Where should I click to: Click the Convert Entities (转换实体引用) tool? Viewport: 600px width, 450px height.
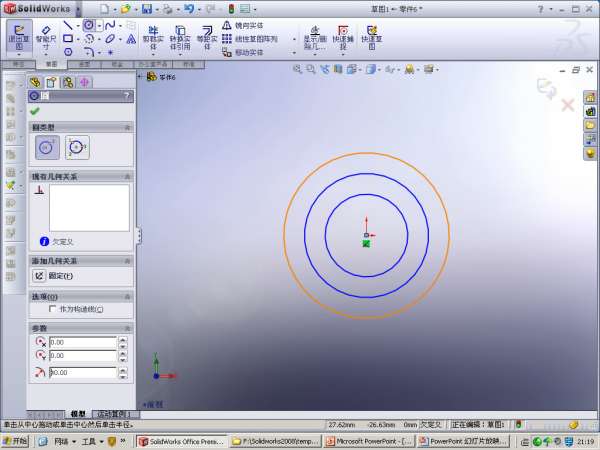click(x=180, y=38)
